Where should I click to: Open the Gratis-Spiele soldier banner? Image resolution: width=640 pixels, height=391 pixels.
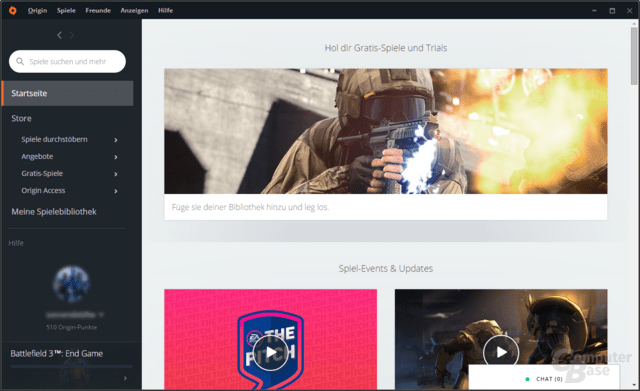[386, 131]
